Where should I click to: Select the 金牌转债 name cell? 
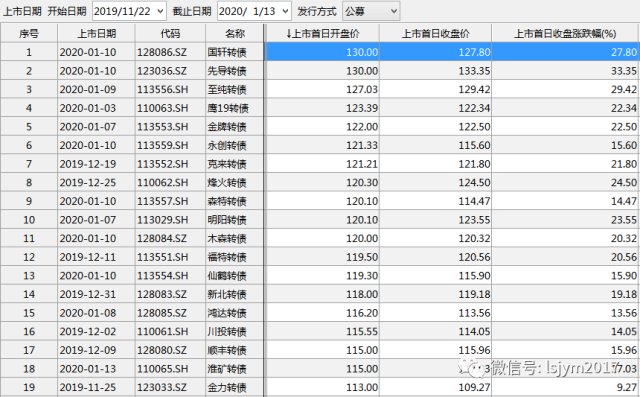[x=235, y=127]
